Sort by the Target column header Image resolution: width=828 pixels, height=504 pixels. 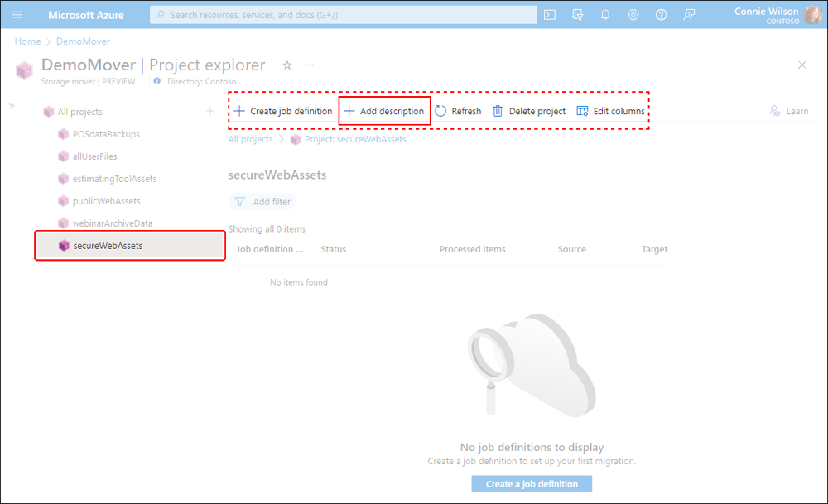tap(654, 249)
